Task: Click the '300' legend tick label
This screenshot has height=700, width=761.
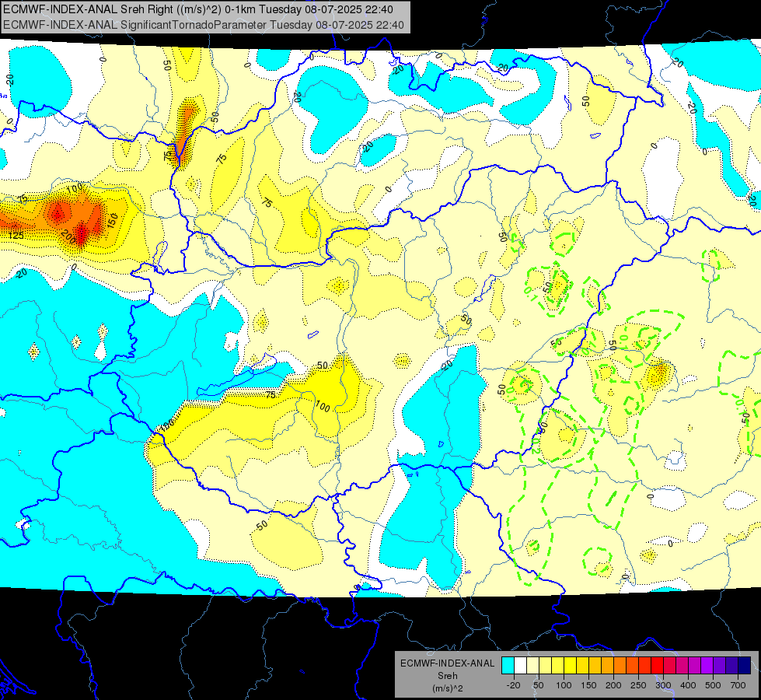Action: [663, 685]
